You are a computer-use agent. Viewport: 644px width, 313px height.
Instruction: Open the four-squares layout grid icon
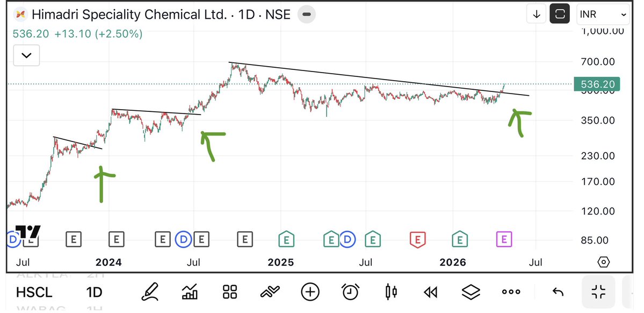point(230,292)
